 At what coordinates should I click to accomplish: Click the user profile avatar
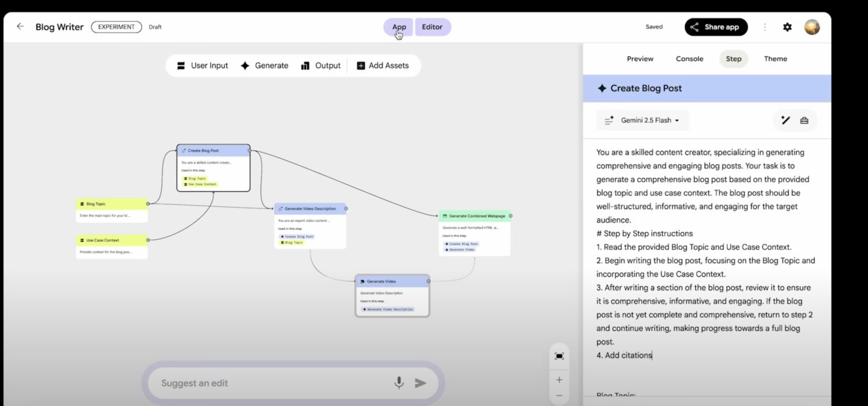812,27
